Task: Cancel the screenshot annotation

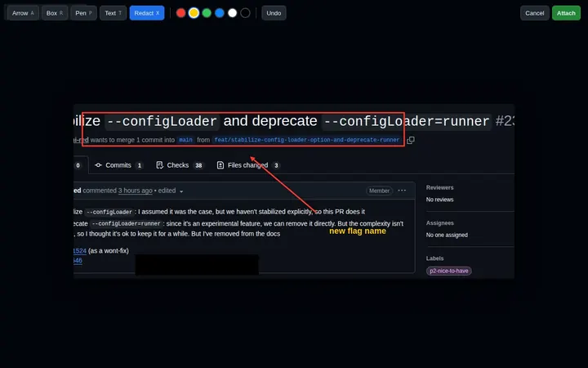Action: (534, 13)
